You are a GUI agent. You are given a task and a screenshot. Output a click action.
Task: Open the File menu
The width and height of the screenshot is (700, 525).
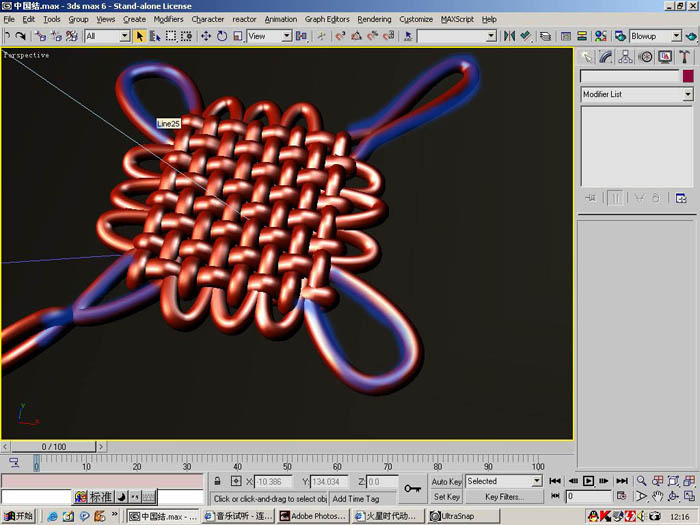9,19
